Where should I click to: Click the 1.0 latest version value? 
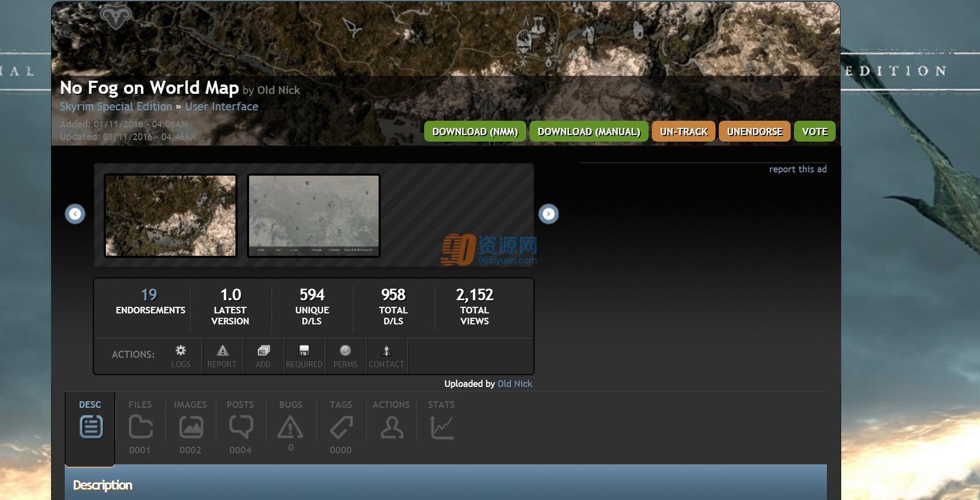(x=230, y=295)
